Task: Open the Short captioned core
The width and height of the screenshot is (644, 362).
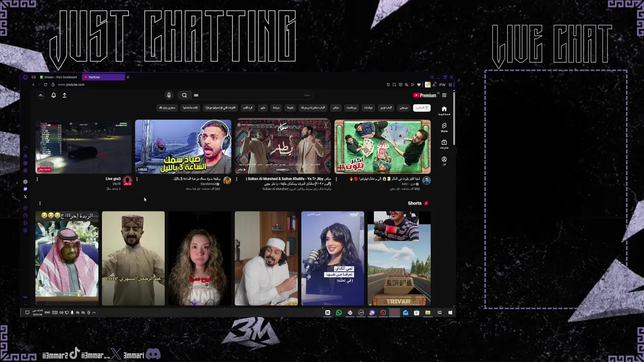Action: coord(133,258)
